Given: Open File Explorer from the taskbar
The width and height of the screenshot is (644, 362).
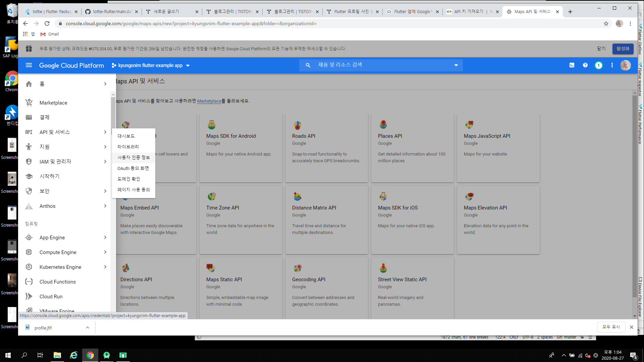Looking at the screenshot, I should pos(57,355).
